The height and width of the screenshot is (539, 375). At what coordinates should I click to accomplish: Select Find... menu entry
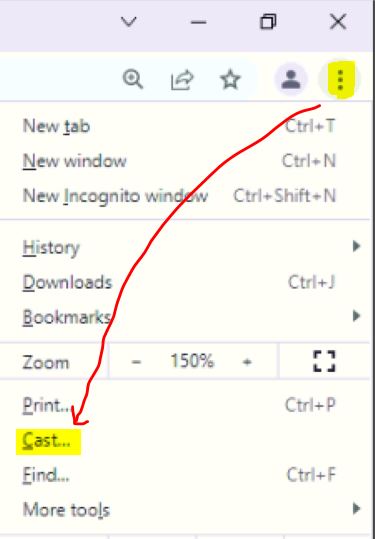point(185,475)
